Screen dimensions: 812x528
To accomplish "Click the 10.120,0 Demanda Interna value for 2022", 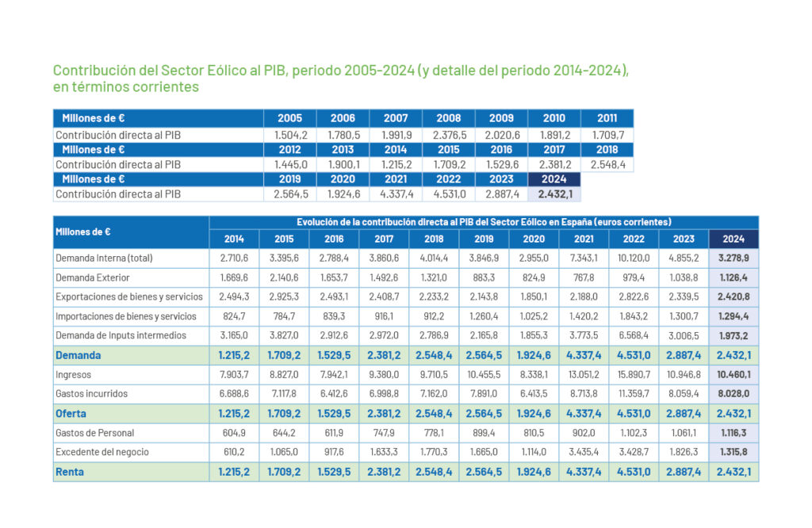I will [634, 258].
